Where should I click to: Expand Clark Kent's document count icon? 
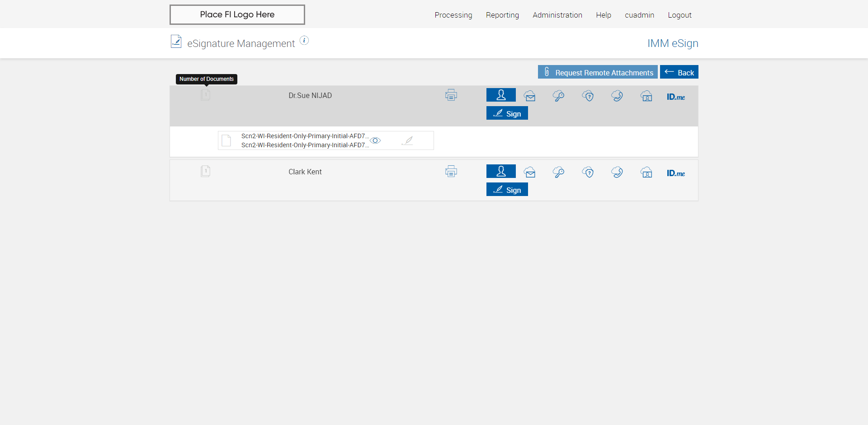click(x=205, y=171)
